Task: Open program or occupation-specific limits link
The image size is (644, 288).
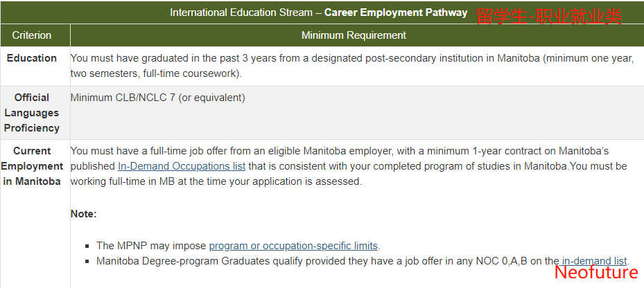Action: click(293, 246)
